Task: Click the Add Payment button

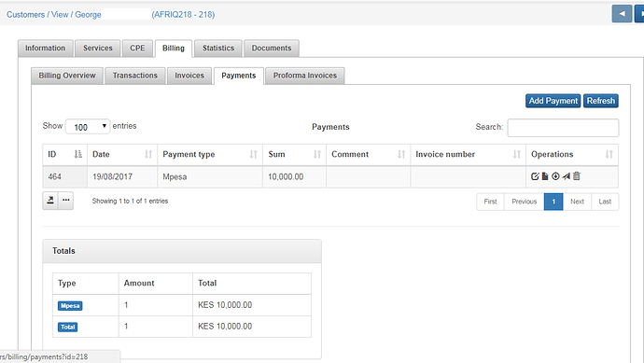Action: 553,101
